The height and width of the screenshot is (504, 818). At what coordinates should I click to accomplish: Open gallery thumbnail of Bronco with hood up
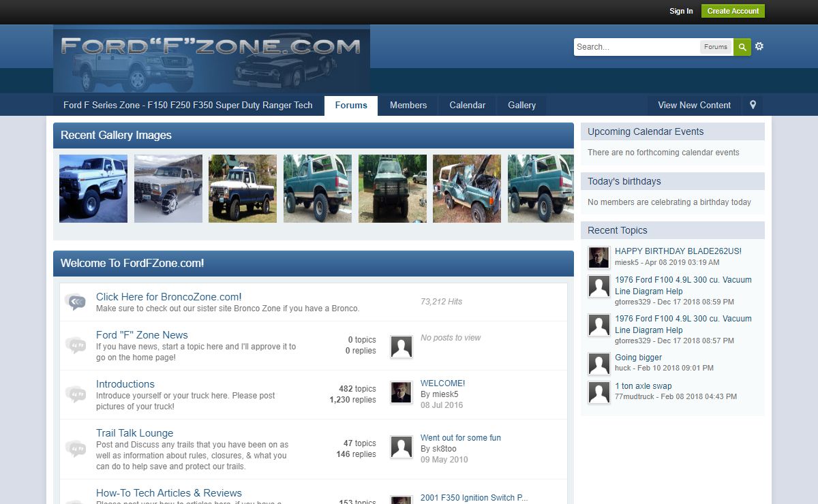click(467, 189)
